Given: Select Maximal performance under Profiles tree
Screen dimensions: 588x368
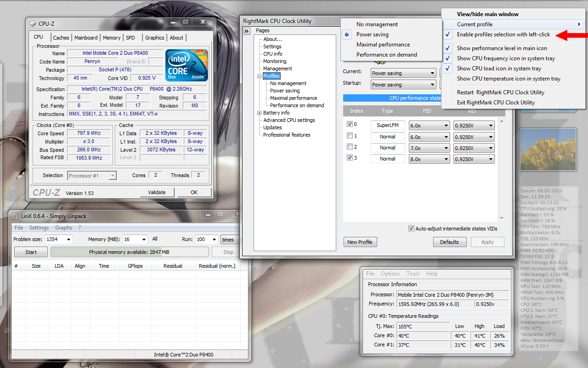Looking at the screenshot, I should point(294,98).
